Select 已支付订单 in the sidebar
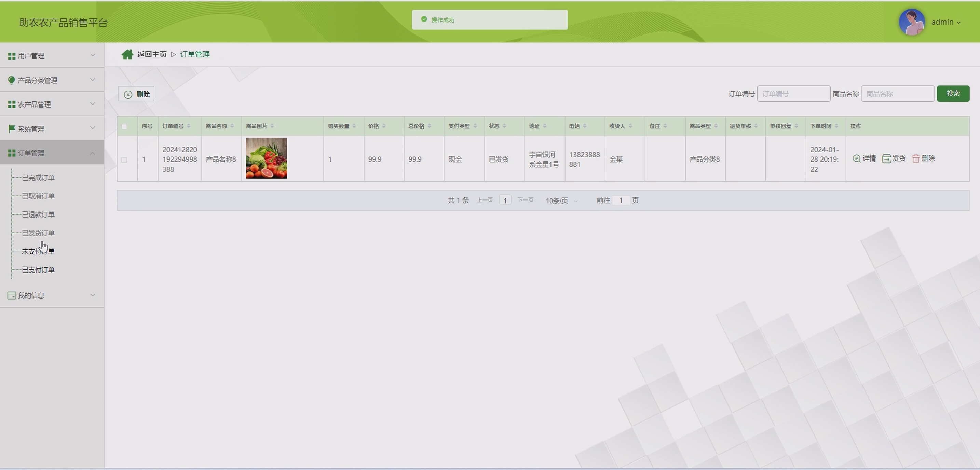 click(x=38, y=269)
